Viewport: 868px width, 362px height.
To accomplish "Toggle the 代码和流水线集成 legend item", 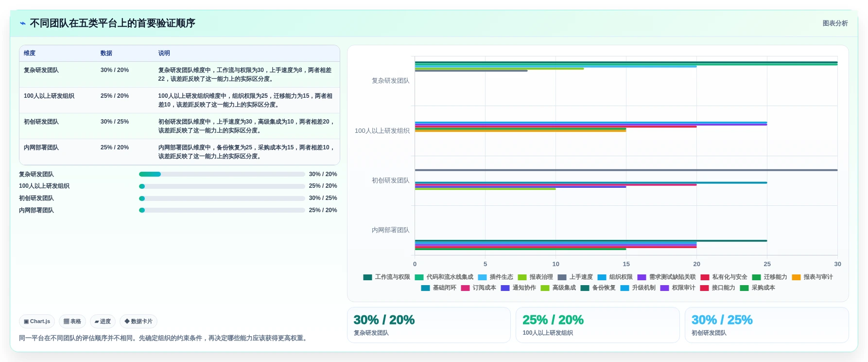I will pyautogui.click(x=444, y=277).
